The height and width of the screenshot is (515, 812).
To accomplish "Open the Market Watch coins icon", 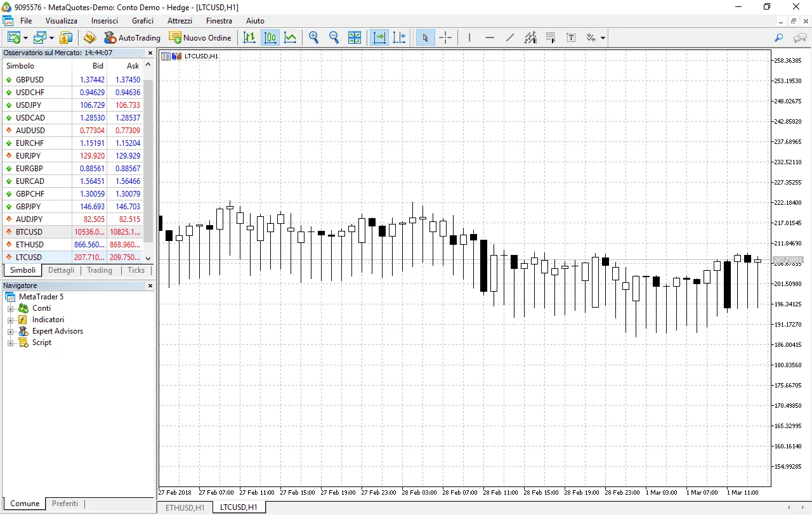I will pyautogui.click(x=66, y=37).
